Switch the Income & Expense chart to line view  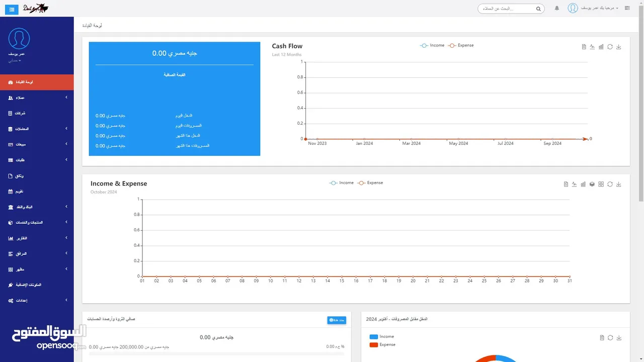click(575, 184)
